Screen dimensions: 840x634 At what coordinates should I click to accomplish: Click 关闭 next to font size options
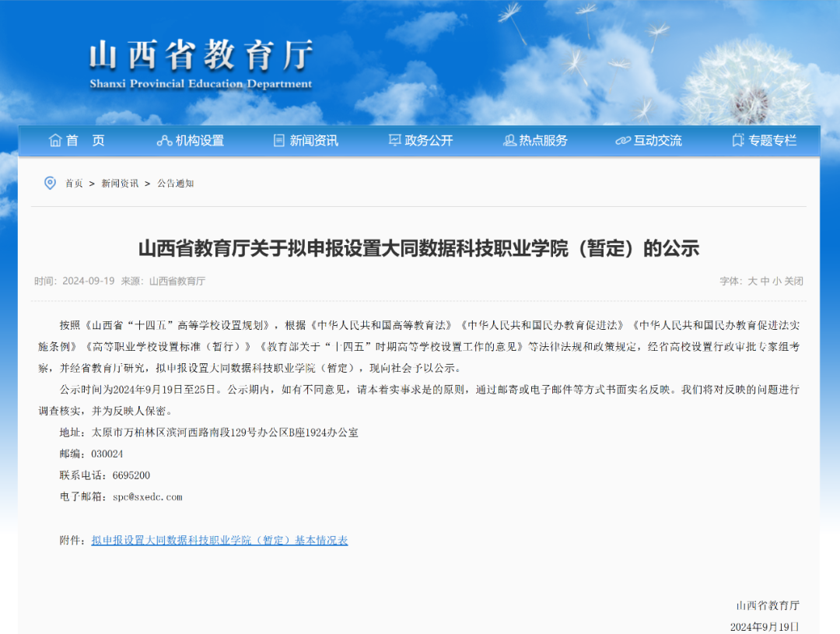[793, 282]
